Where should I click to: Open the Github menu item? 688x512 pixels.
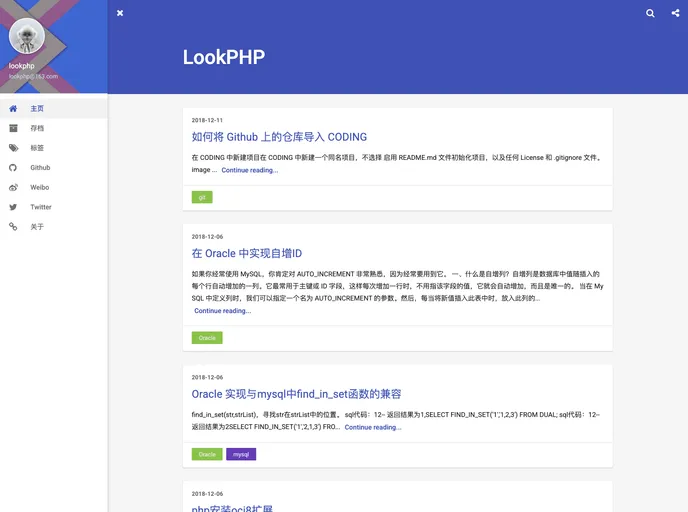pos(54,168)
